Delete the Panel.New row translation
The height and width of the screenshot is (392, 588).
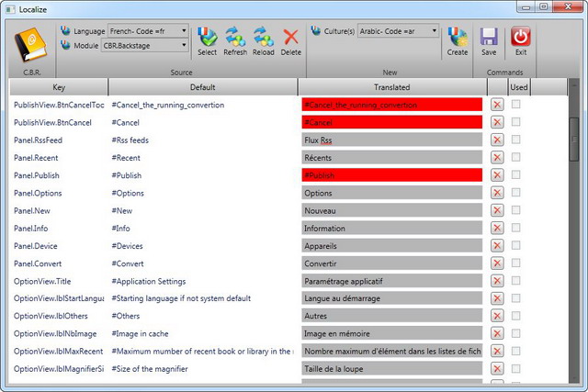pos(497,210)
